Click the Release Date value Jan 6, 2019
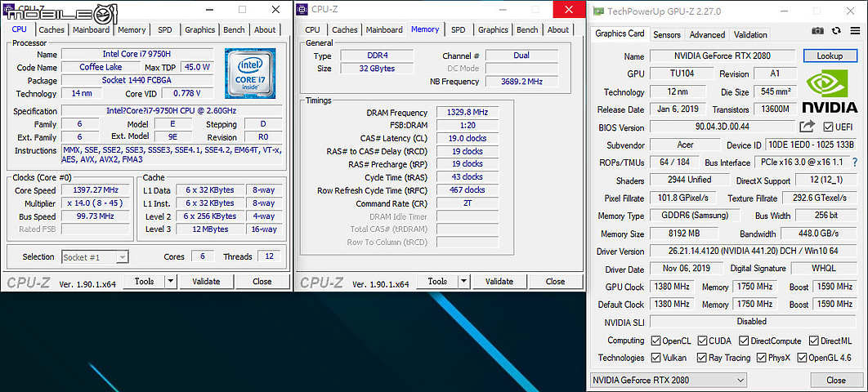This screenshot has width=868, height=392. tap(678, 109)
